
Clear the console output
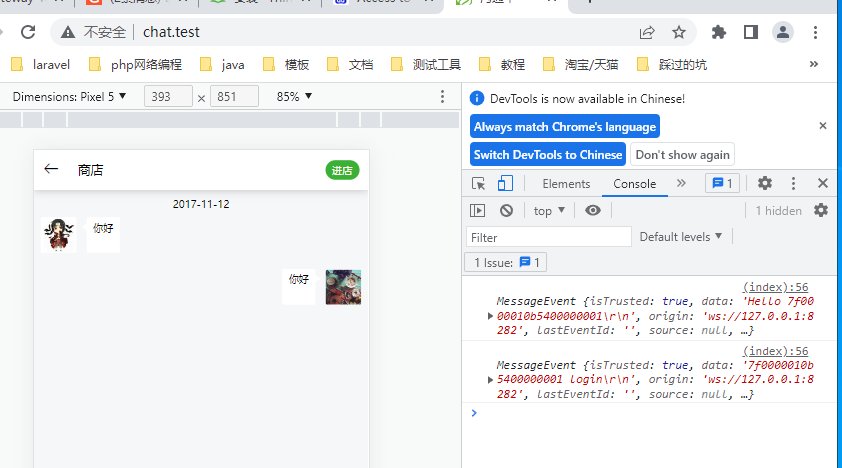(507, 210)
